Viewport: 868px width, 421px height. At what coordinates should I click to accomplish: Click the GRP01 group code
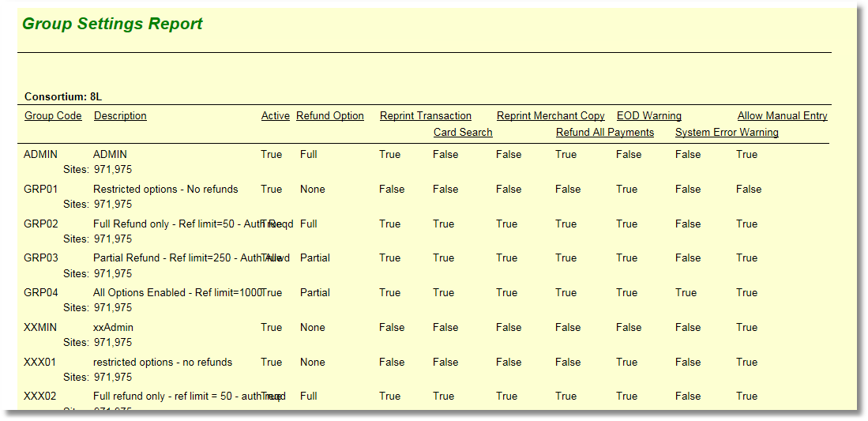tap(41, 190)
